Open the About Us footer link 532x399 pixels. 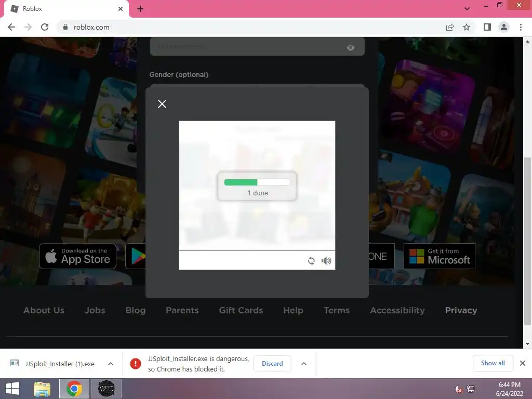coord(44,310)
